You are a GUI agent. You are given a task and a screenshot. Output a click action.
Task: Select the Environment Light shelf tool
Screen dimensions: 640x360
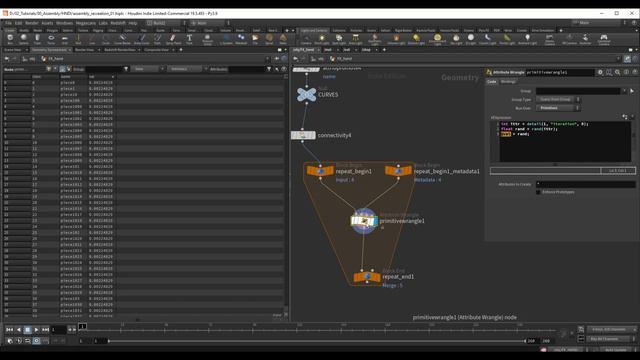click(x=437, y=40)
